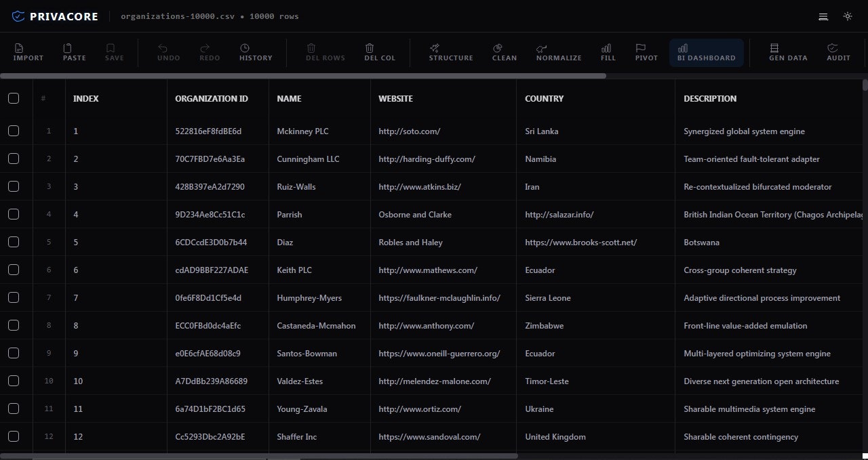Tick the checkbox for Keith PLC row
This screenshot has height=460, width=868.
(x=14, y=270)
